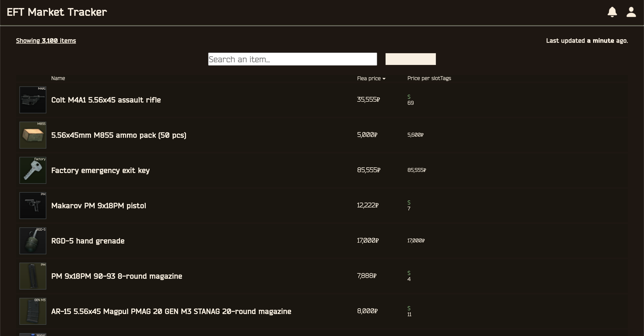This screenshot has width=644, height=336.
Task: Select the 5,000₽ flea price
Action: (367, 135)
